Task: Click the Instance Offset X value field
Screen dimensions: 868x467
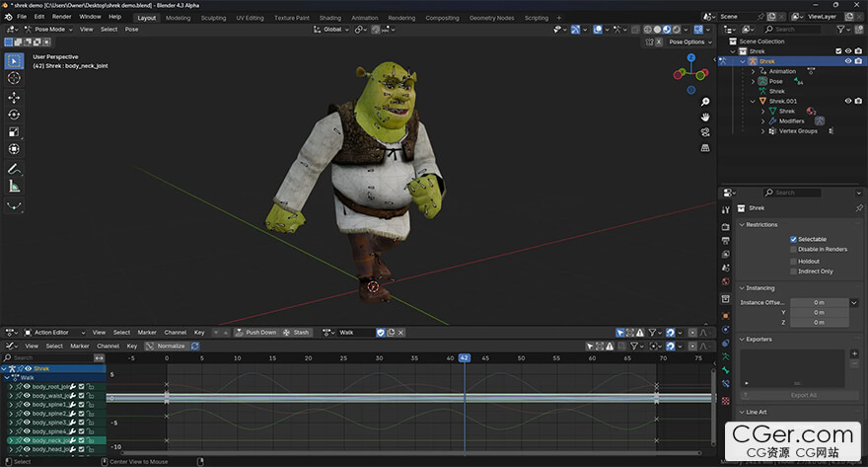Action: [x=819, y=302]
